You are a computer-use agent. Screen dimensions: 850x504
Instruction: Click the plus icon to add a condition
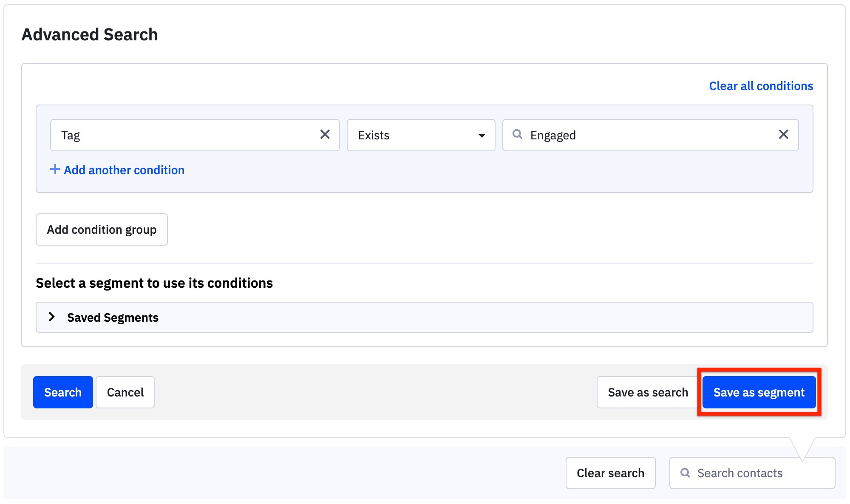[55, 170]
